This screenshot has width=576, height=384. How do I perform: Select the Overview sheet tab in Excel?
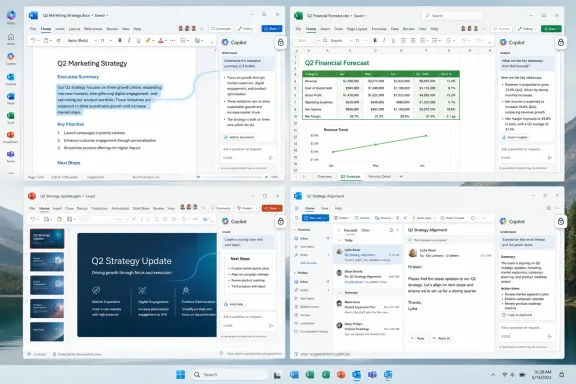tap(324, 177)
